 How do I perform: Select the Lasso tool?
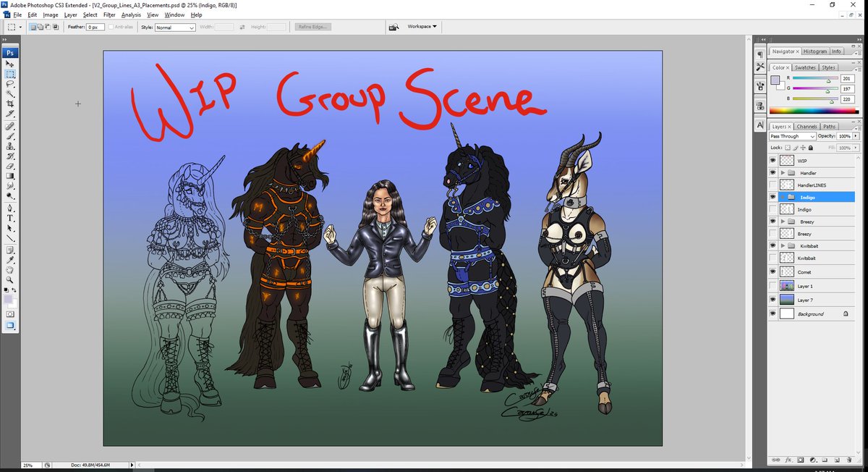10,84
